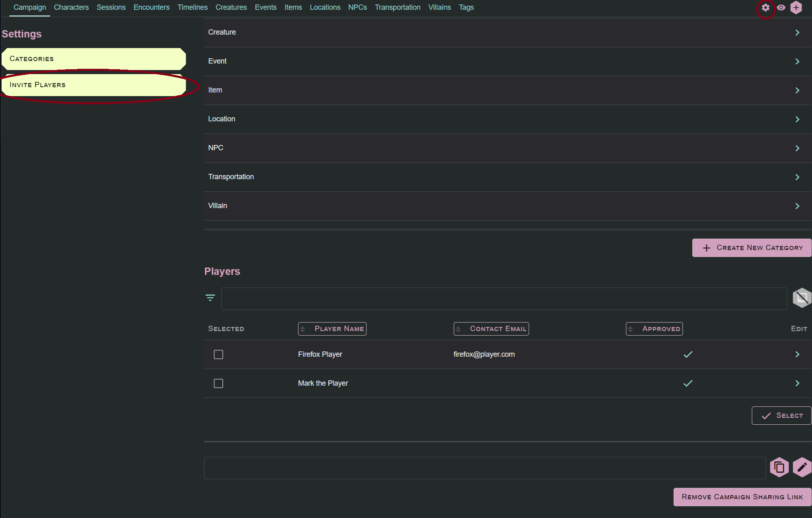
Task: Open the Characters tab
Action: 71,7
